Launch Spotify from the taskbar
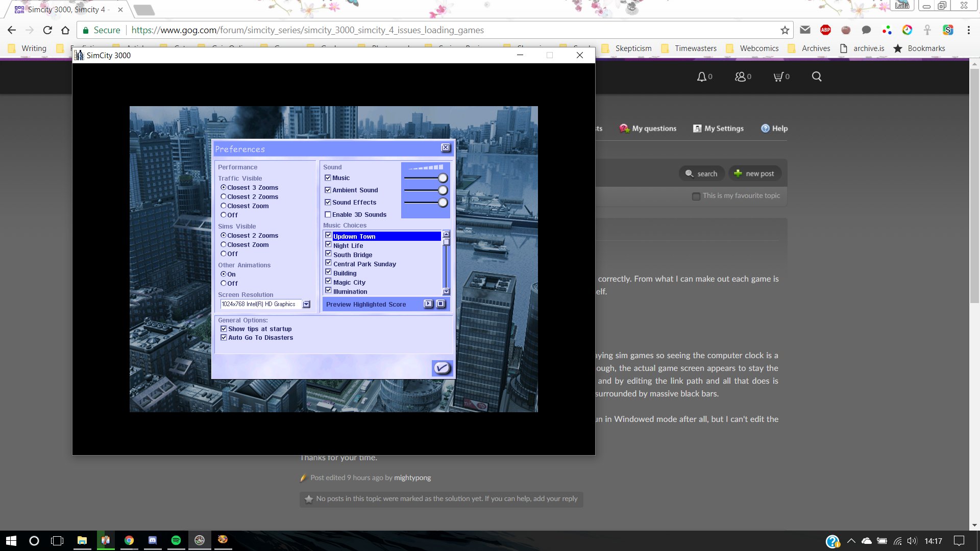This screenshot has height=551, width=980. pyautogui.click(x=176, y=541)
